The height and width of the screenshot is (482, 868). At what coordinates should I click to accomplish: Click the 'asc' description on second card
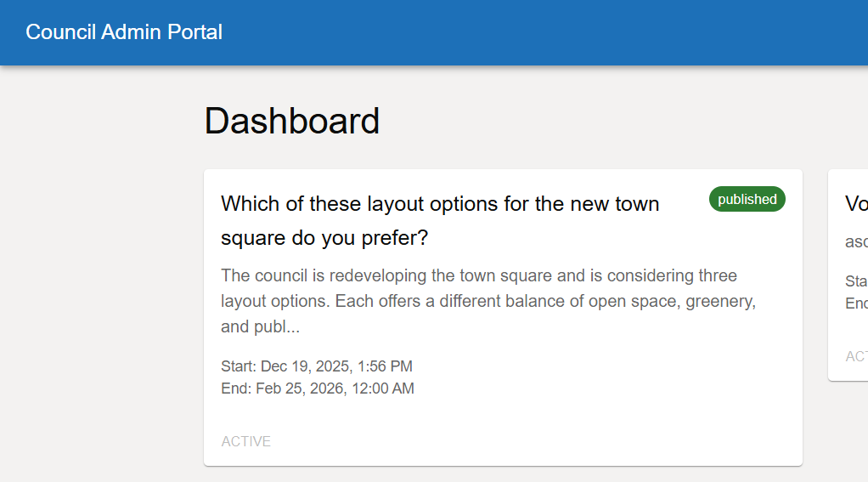click(x=855, y=242)
